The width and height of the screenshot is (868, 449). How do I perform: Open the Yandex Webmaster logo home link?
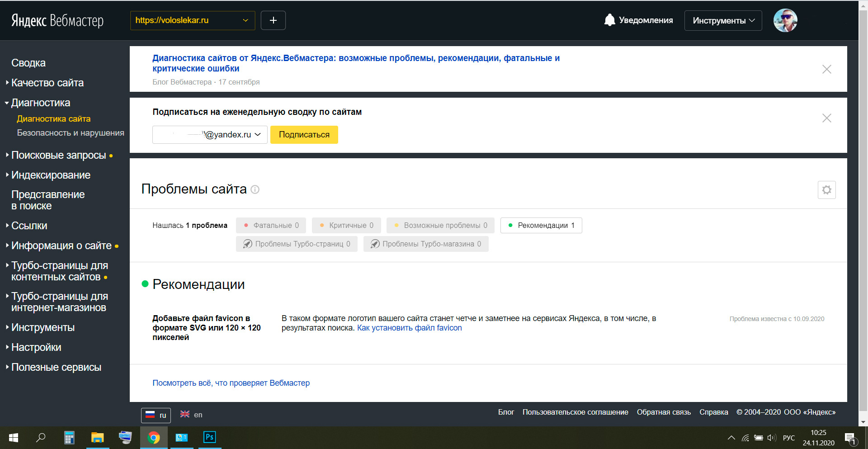pos(57,20)
